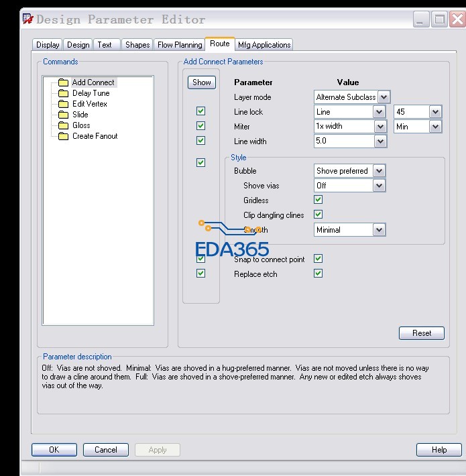
Task: Maximize the Design Parameter Editor window
Action: coord(439,19)
